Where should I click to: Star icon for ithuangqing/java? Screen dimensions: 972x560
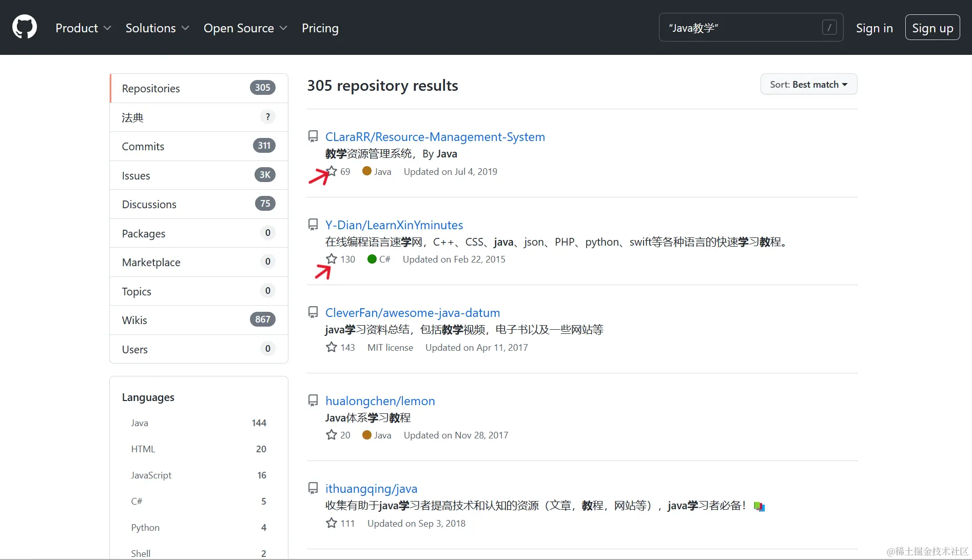332,523
